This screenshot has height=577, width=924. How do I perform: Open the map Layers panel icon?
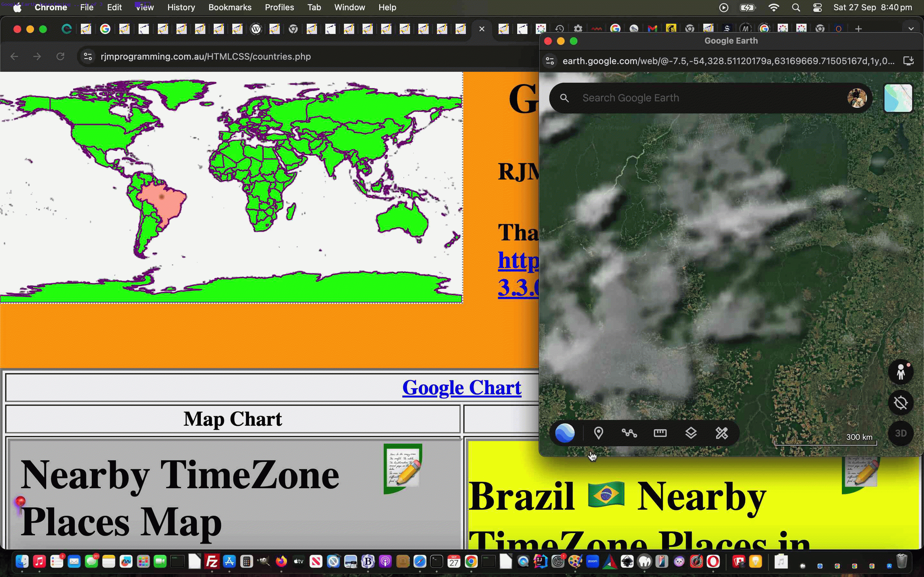click(691, 433)
